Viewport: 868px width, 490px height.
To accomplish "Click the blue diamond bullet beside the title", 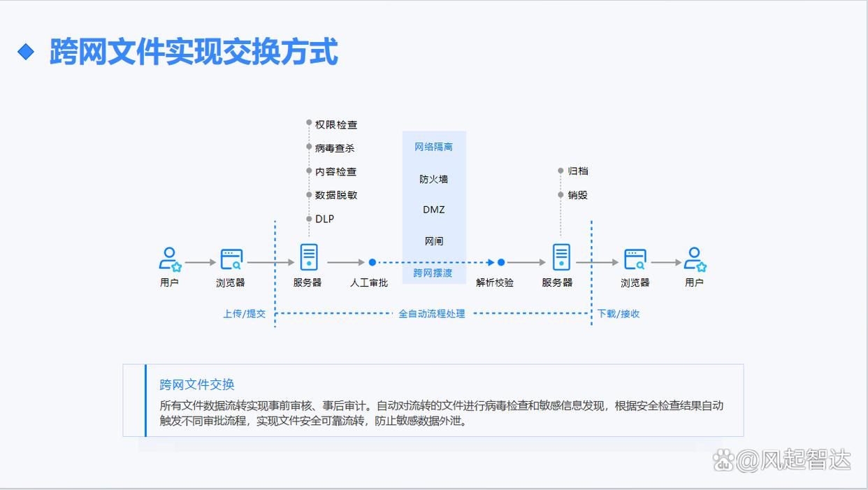I will (26, 52).
